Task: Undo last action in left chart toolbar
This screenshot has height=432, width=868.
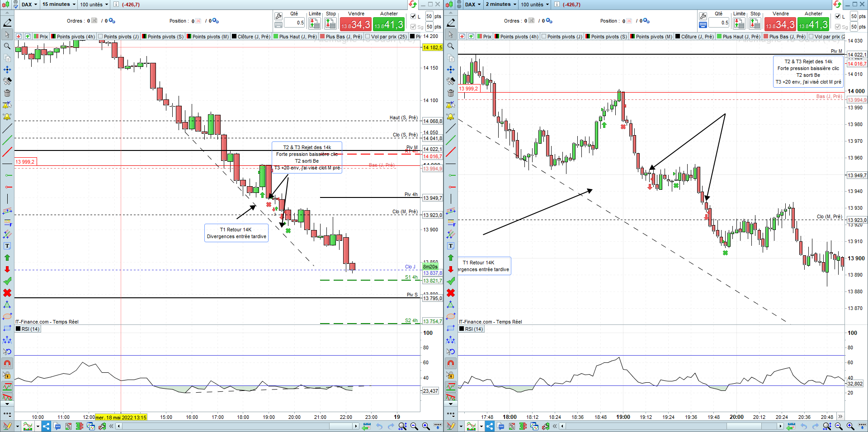Action: (379, 426)
